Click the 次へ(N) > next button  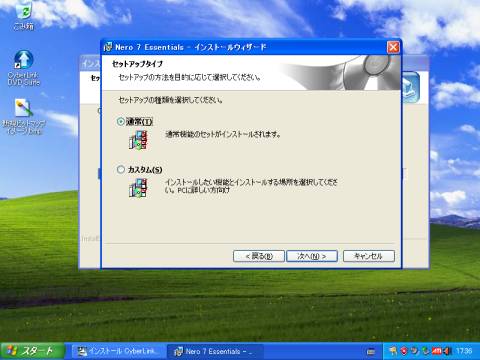click(x=312, y=256)
